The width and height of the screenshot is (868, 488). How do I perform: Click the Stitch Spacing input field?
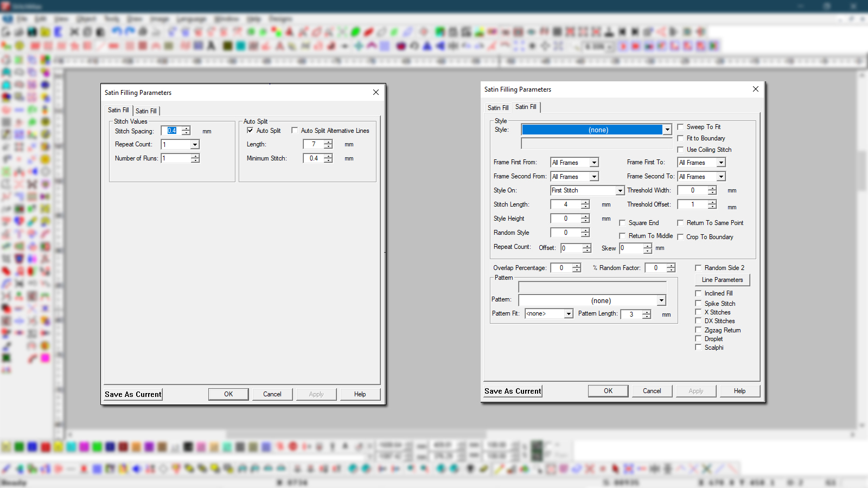pos(173,131)
